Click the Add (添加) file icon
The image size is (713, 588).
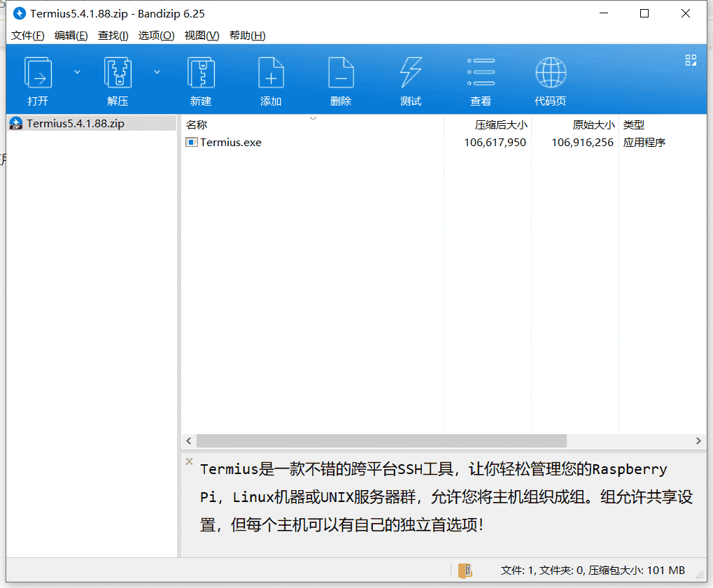271,73
